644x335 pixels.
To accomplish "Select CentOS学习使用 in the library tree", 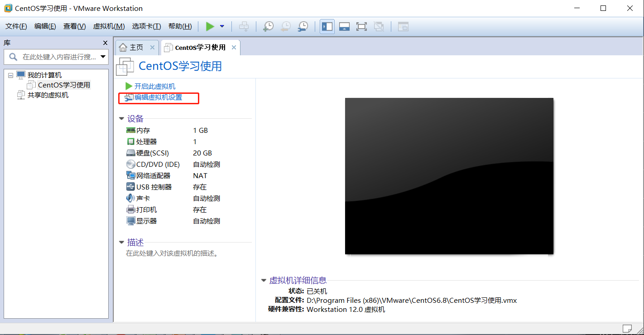I will coord(64,85).
